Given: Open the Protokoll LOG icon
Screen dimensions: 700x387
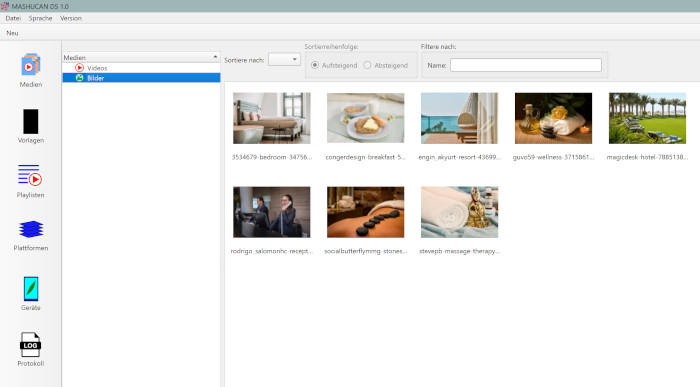Looking at the screenshot, I should point(30,345).
